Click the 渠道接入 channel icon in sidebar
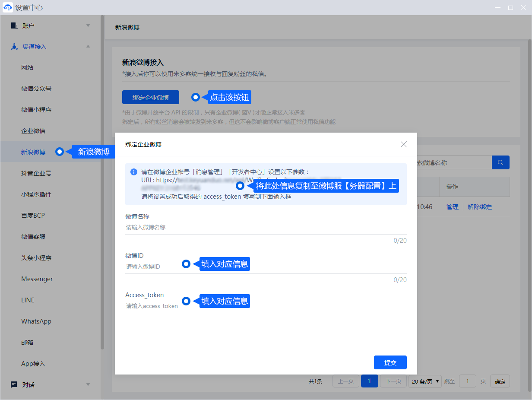Viewport: 532px width, 400px height. click(14, 47)
